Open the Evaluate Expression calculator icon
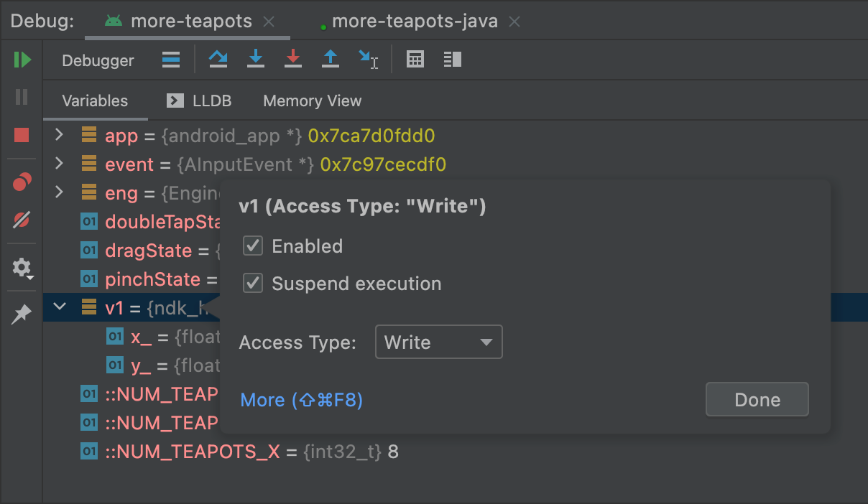 415,60
